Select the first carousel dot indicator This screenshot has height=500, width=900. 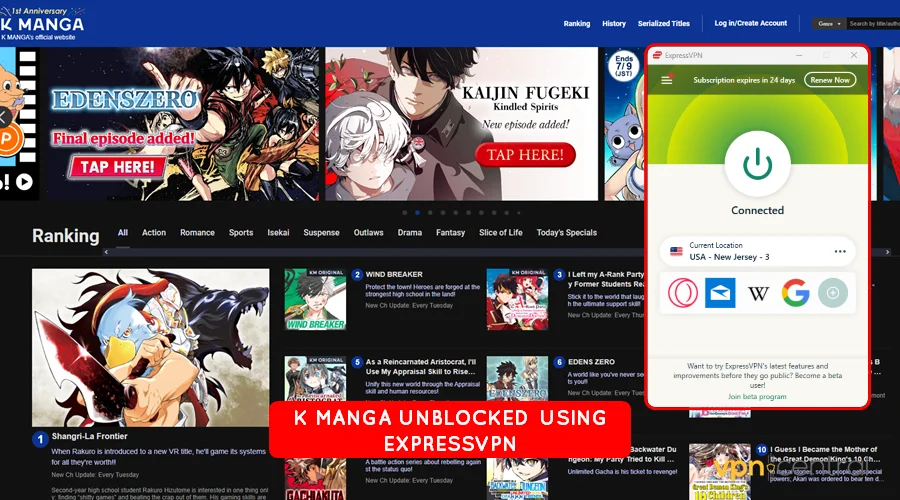pyautogui.click(x=405, y=212)
